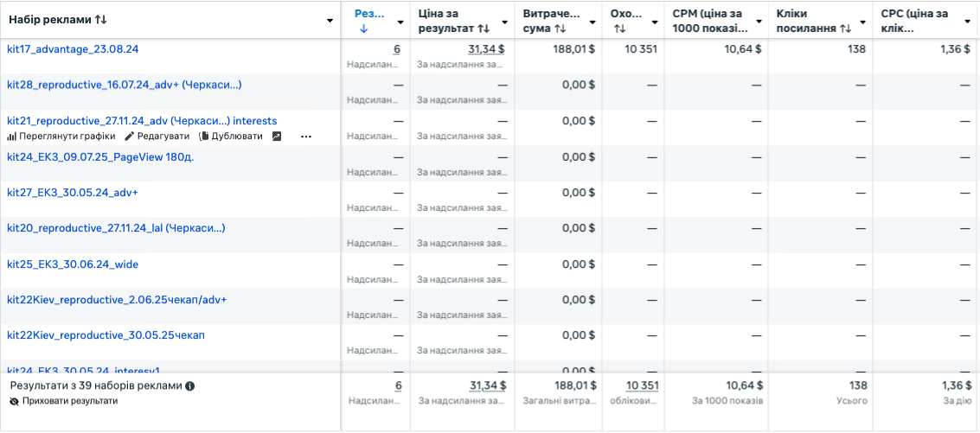This screenshot has height=433, width=980.
Task: Open kit22Kiev_reproductive_2.06.25чекап/adv+ ad set
Action: (x=117, y=300)
